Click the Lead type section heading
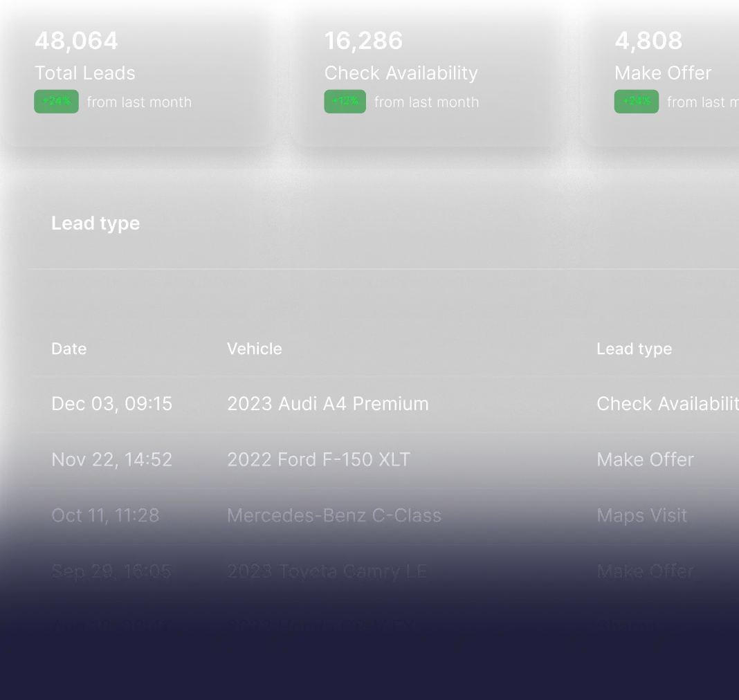 point(95,223)
